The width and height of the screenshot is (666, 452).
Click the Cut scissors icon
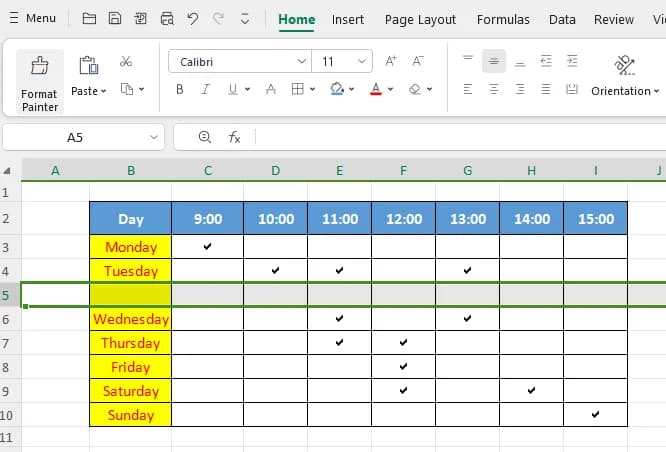pyautogui.click(x=126, y=62)
